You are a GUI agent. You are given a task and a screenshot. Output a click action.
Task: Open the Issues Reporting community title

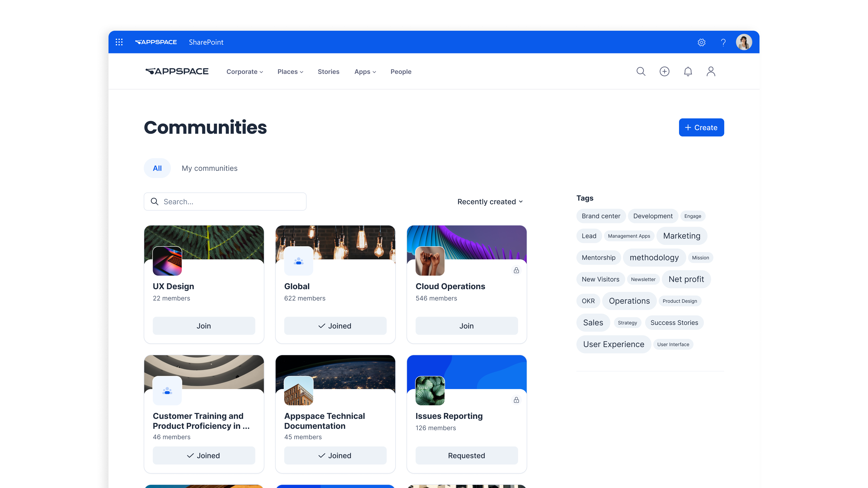[x=449, y=416]
